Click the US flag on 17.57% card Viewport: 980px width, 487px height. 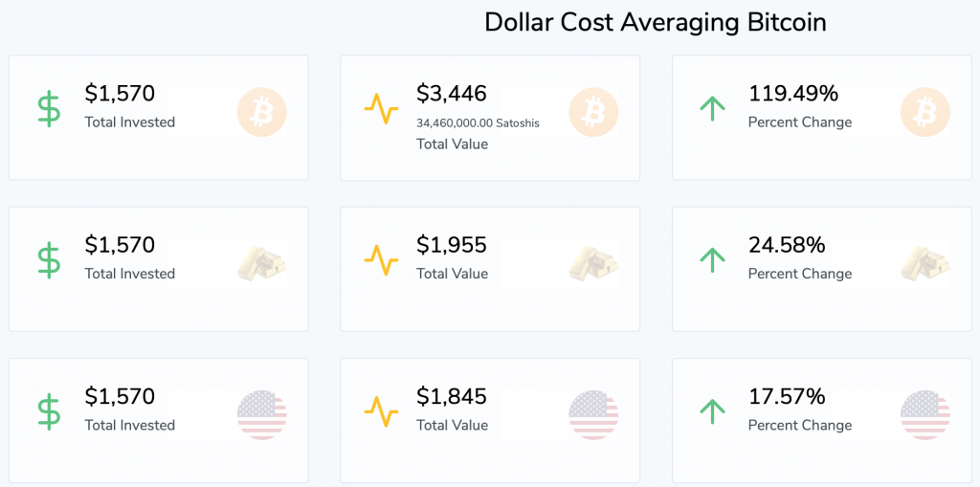924,414
